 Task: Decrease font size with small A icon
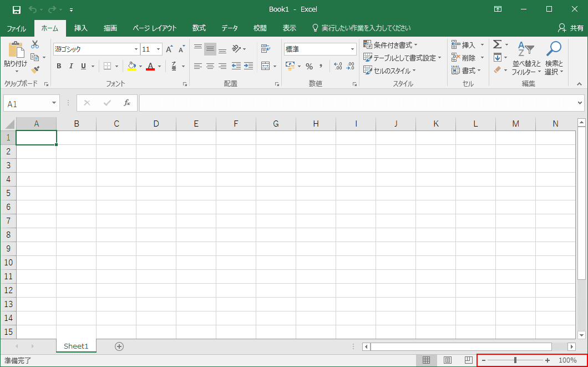pyautogui.click(x=181, y=49)
